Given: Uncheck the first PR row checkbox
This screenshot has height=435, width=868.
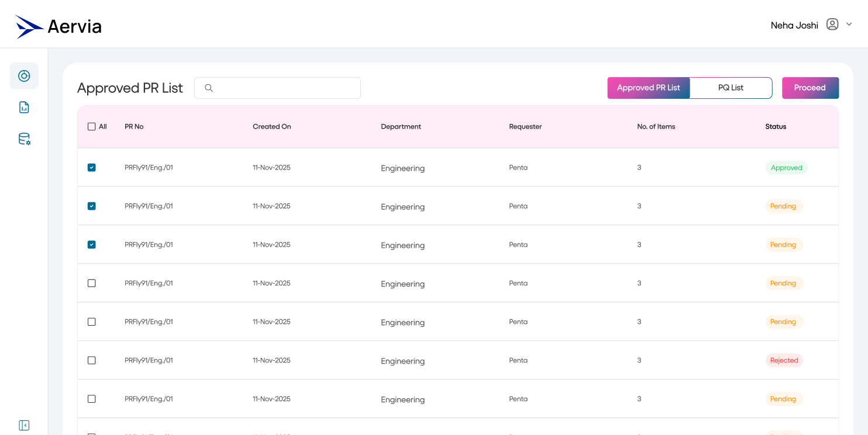Looking at the screenshot, I should [x=91, y=167].
